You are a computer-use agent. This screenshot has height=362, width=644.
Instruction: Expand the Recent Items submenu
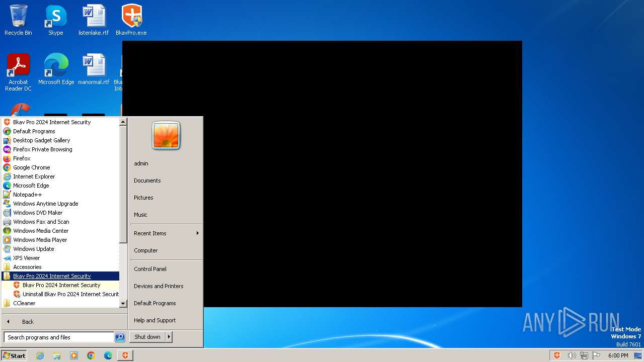pos(166,233)
